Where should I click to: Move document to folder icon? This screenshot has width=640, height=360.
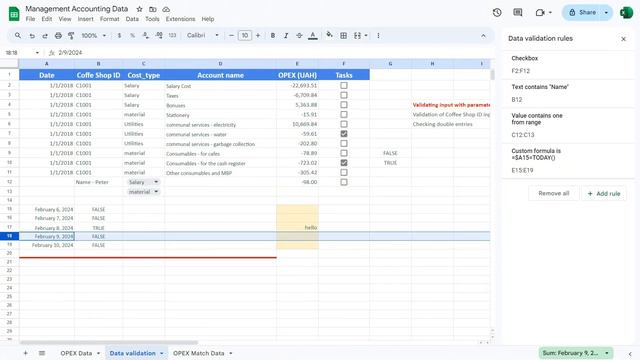[x=153, y=9]
